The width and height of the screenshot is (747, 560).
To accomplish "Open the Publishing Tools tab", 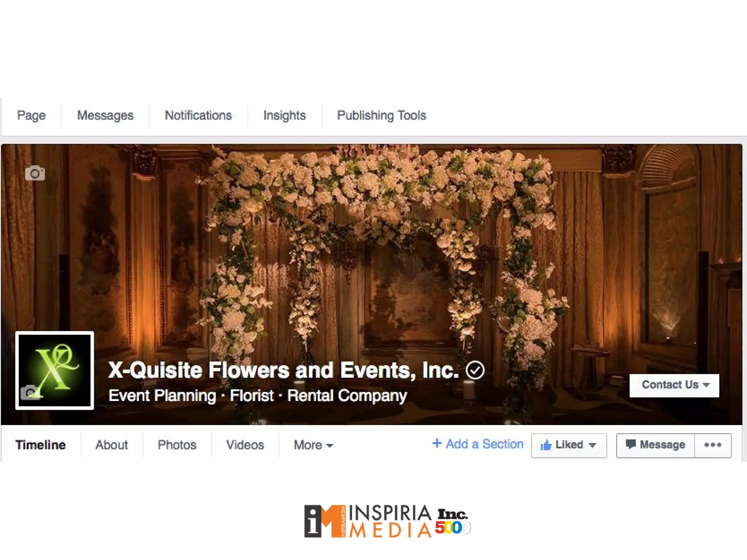I will (x=382, y=116).
